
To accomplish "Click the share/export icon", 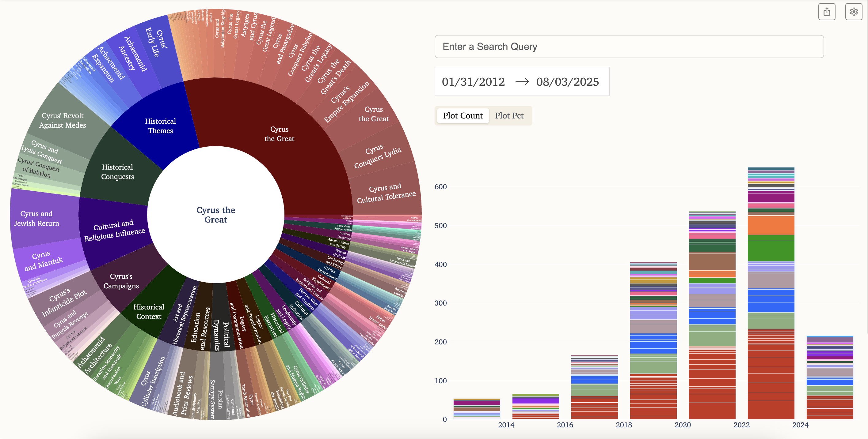I will click(827, 12).
